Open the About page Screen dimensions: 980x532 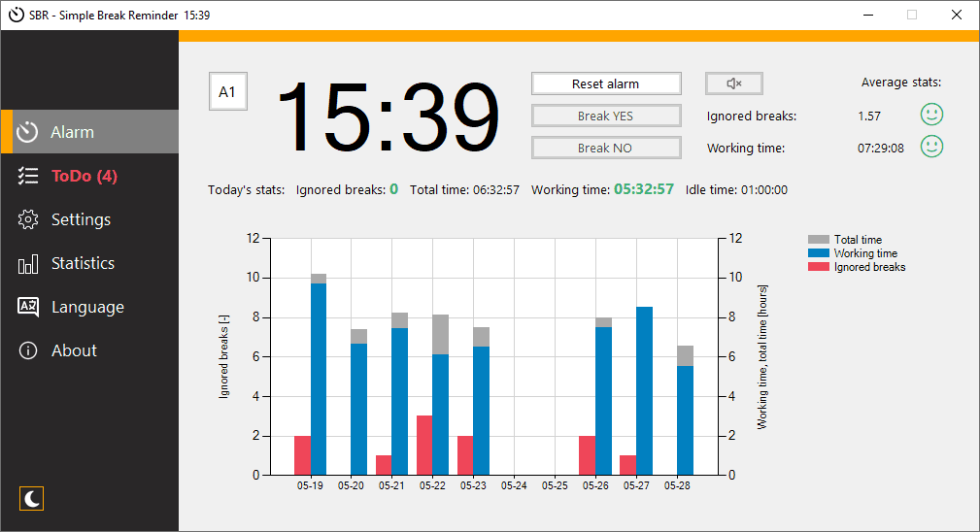[90, 350]
